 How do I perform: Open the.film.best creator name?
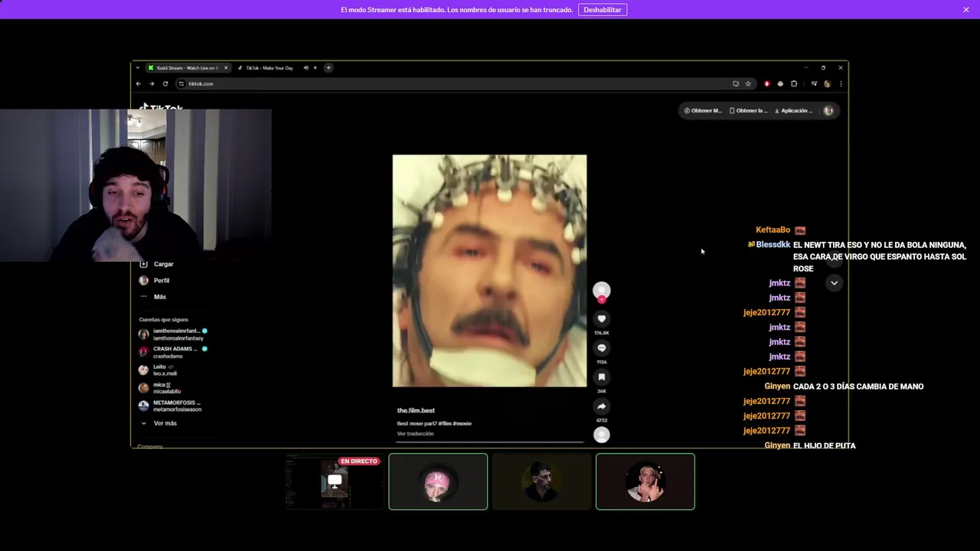tap(416, 411)
